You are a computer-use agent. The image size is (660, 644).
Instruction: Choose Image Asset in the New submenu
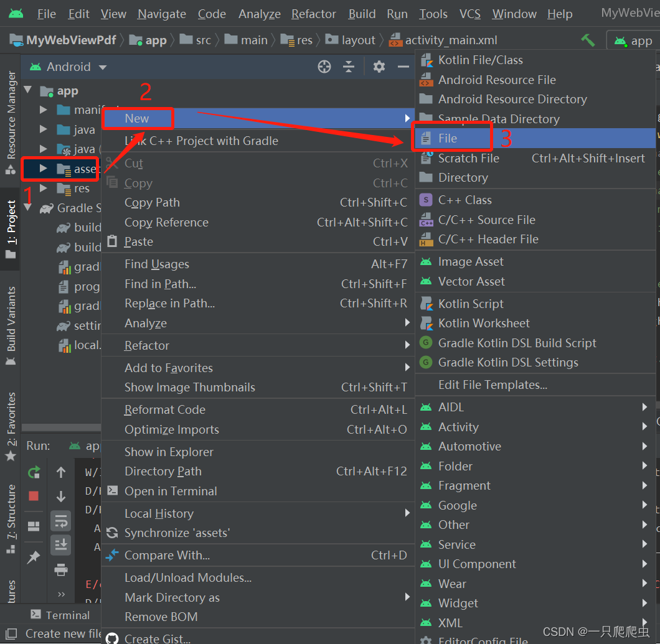tap(535, 261)
